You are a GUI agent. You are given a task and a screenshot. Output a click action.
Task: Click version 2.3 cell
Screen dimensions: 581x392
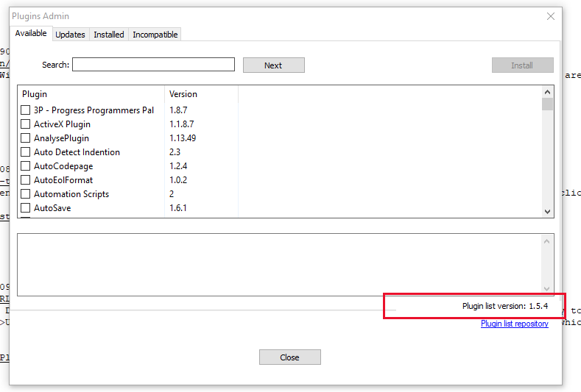175,152
